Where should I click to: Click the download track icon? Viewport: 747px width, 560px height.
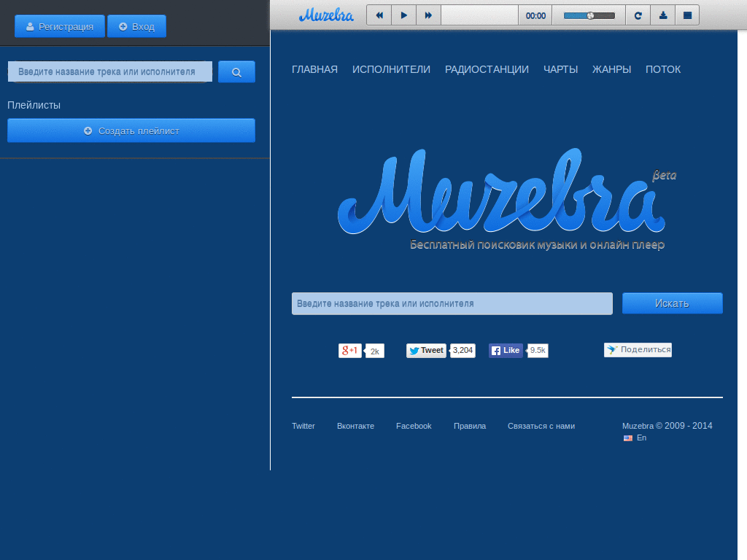(662, 15)
